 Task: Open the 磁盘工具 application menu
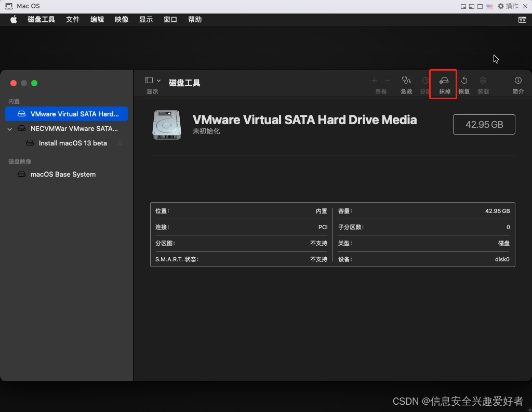tap(41, 20)
